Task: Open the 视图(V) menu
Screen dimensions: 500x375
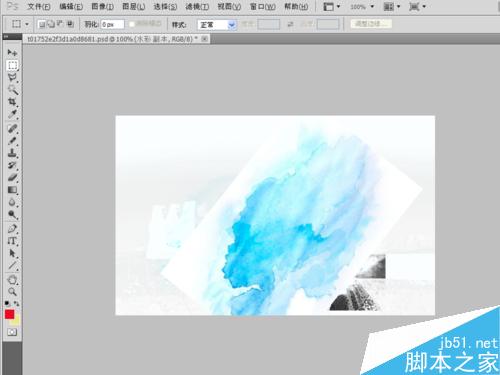Action: [229, 7]
